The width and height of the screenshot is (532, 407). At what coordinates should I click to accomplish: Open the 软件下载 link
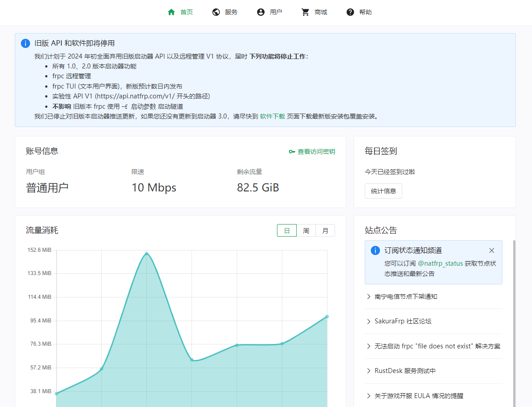tap(272, 116)
